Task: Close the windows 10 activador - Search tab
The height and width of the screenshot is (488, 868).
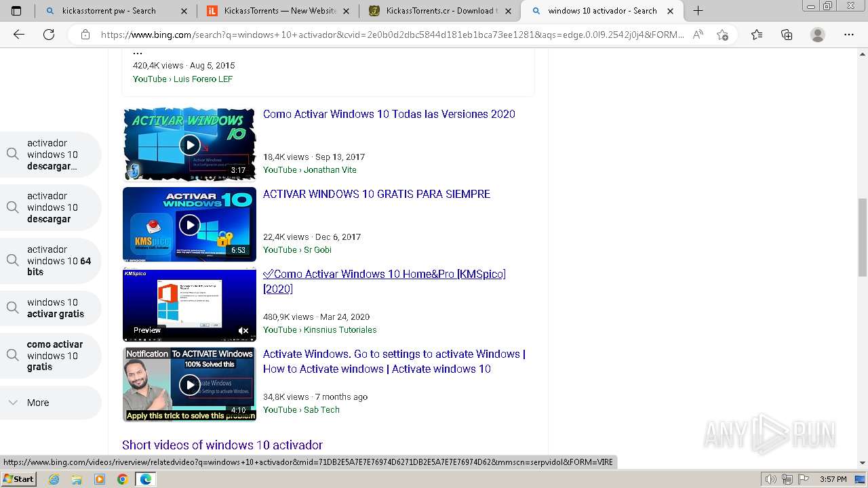Action: click(x=671, y=11)
